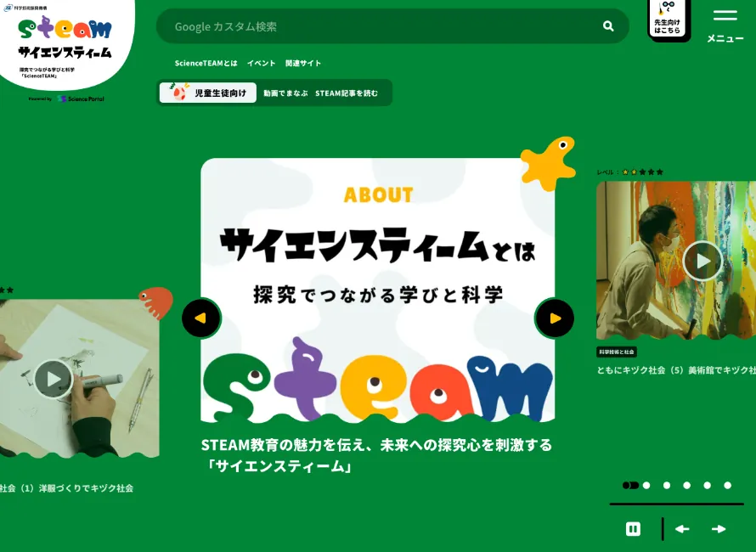The image size is (756, 552).
Task: Click the small white left arrow below pagination
Action: pos(682,529)
